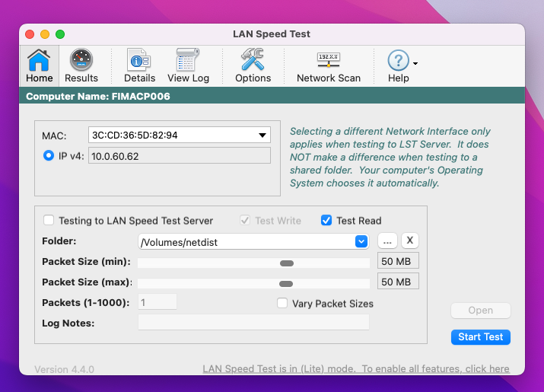Click the Computer Name: FIMACP006 header
This screenshot has height=392, width=544.
pyautogui.click(x=98, y=96)
